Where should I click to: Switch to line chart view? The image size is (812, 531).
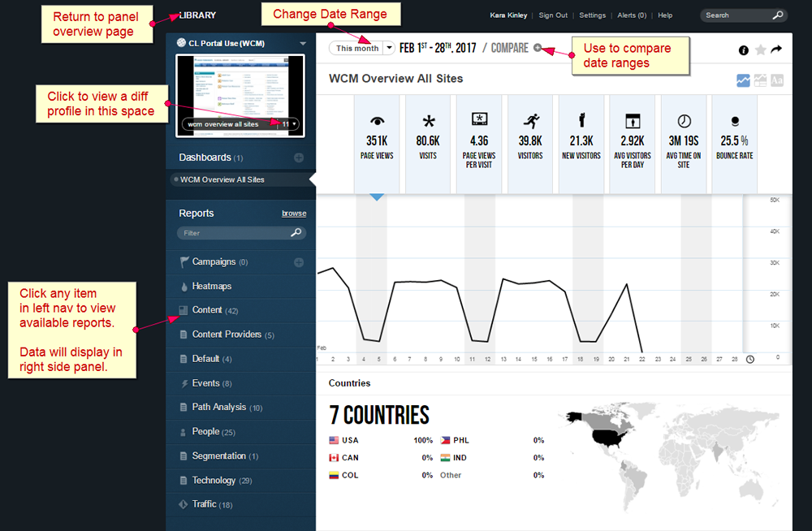coord(743,80)
